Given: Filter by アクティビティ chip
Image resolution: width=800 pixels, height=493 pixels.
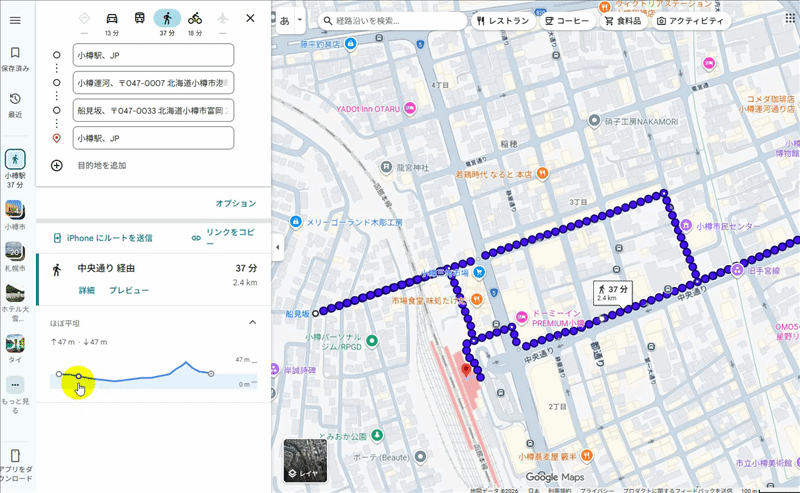Looking at the screenshot, I should (x=691, y=21).
